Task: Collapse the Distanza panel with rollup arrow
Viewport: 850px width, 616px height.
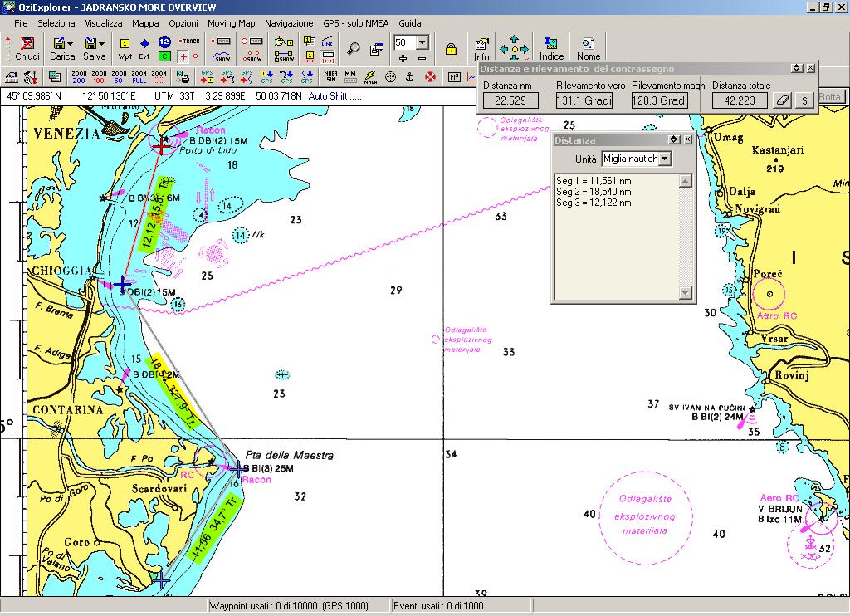Action: 674,139
